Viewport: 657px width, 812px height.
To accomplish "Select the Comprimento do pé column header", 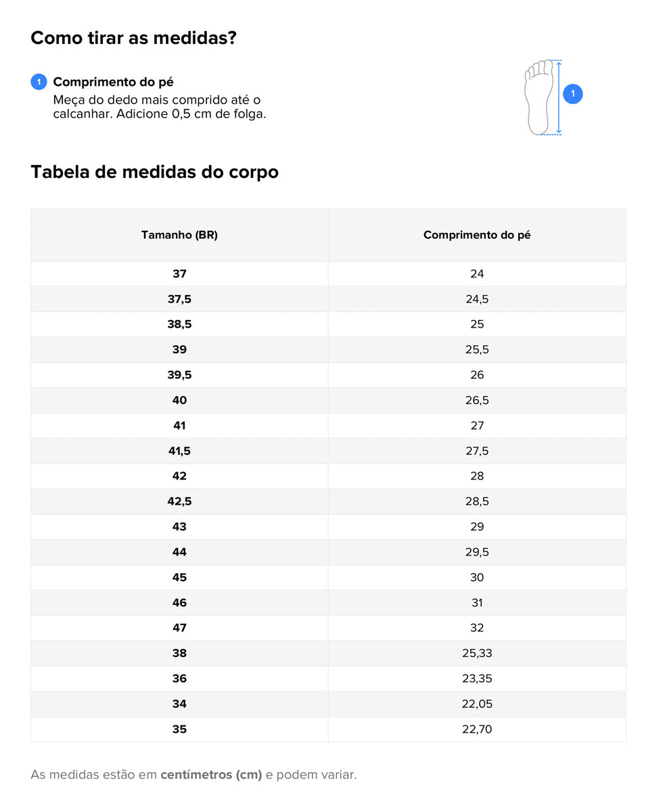I will [x=477, y=235].
